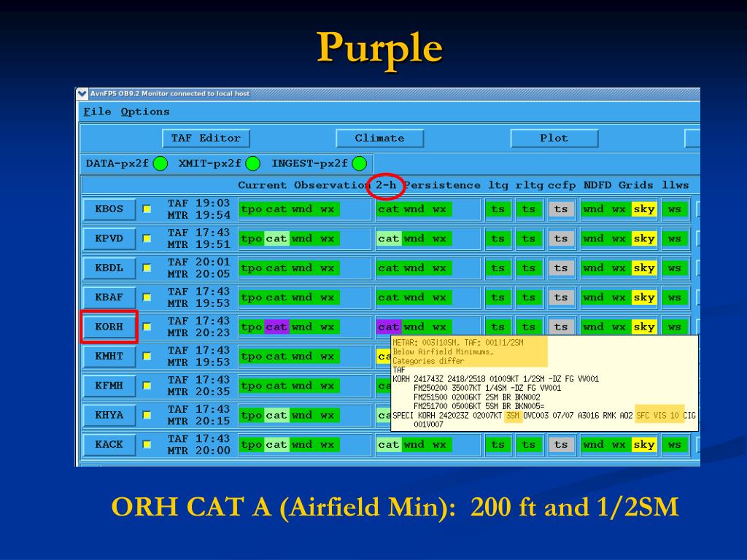Toggle the yellow checkbox for KBDL
The height and width of the screenshot is (560, 747).
(x=147, y=268)
